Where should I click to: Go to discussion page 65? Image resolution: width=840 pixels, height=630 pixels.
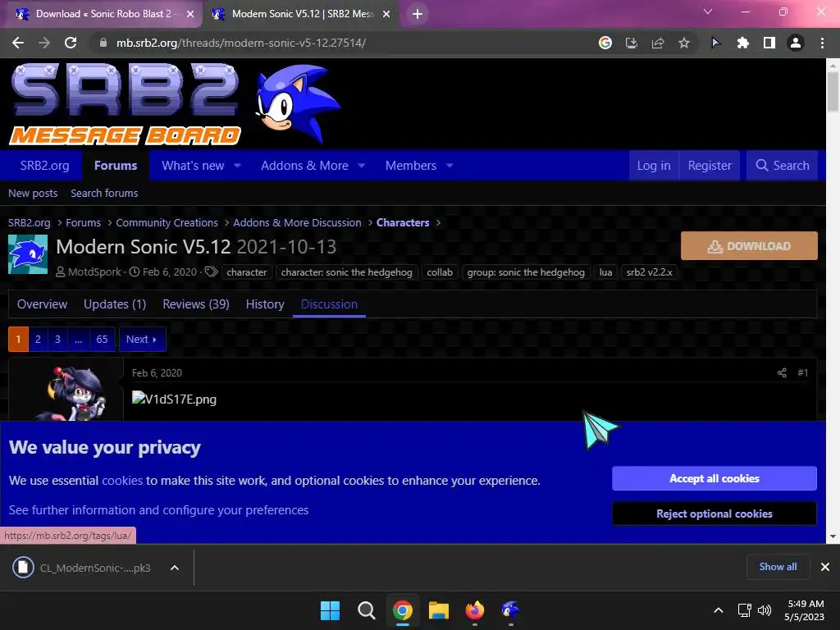click(x=102, y=339)
